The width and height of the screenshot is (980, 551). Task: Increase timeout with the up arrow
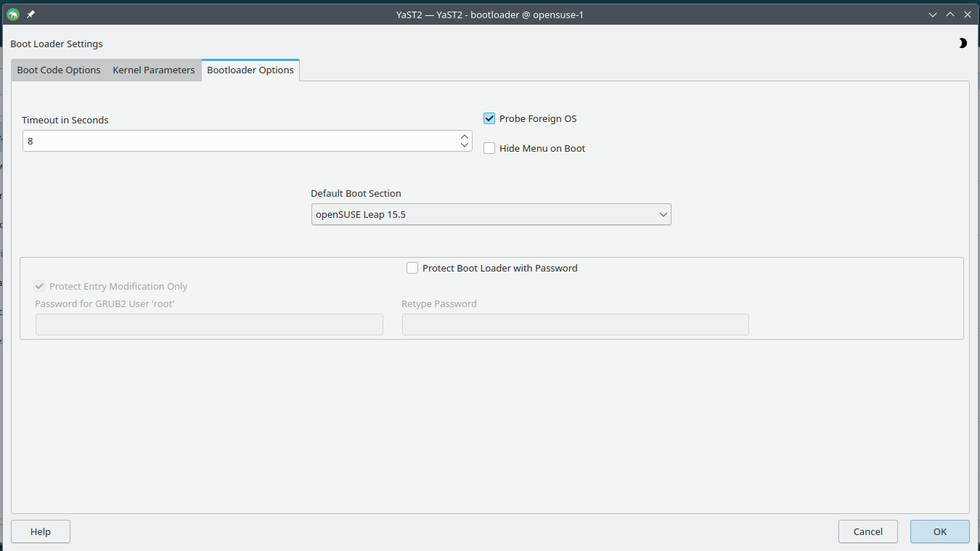pos(465,136)
